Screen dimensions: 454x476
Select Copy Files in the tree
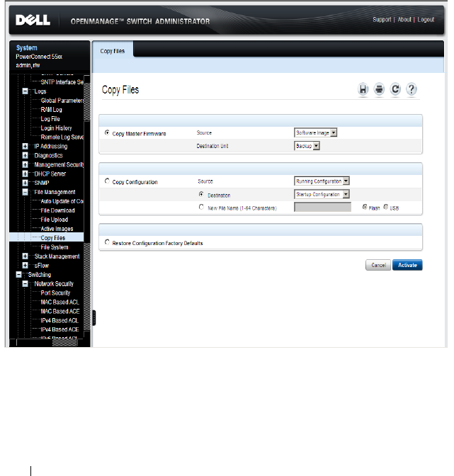click(53, 238)
